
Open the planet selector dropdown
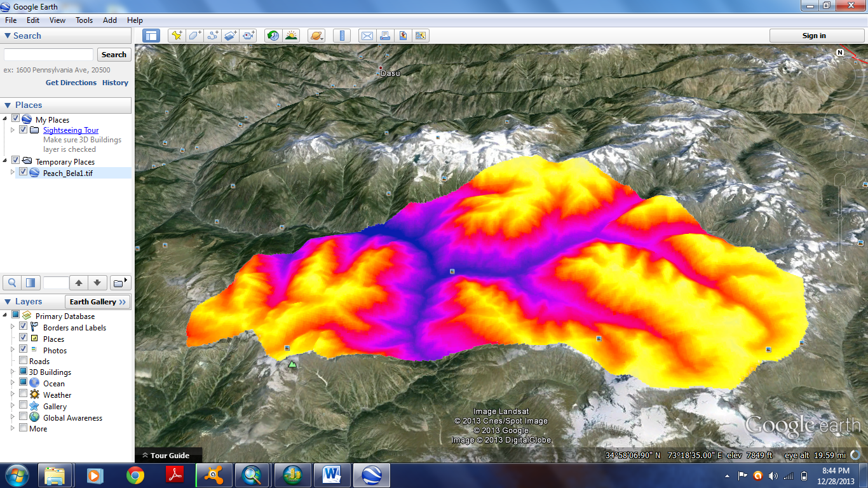tap(316, 36)
